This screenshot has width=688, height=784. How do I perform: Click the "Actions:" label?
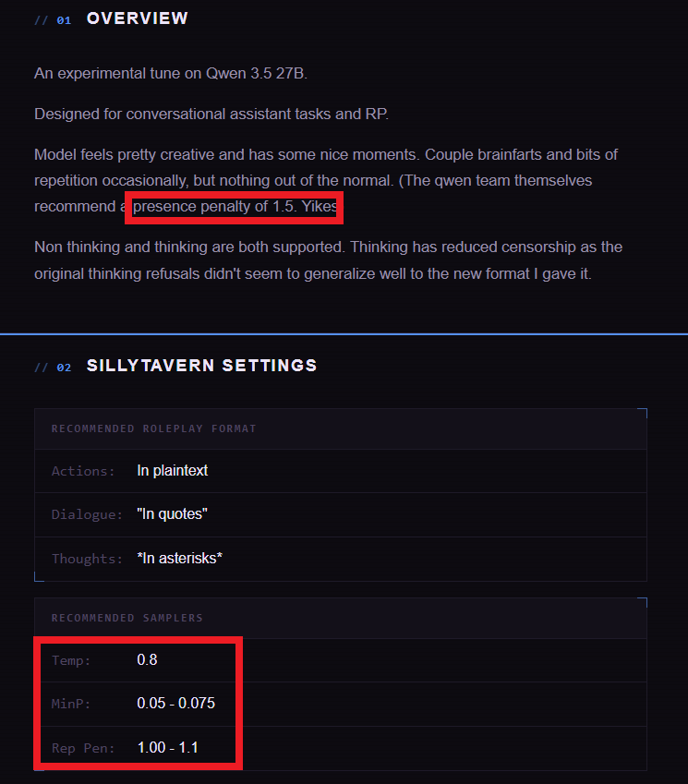[x=83, y=471]
